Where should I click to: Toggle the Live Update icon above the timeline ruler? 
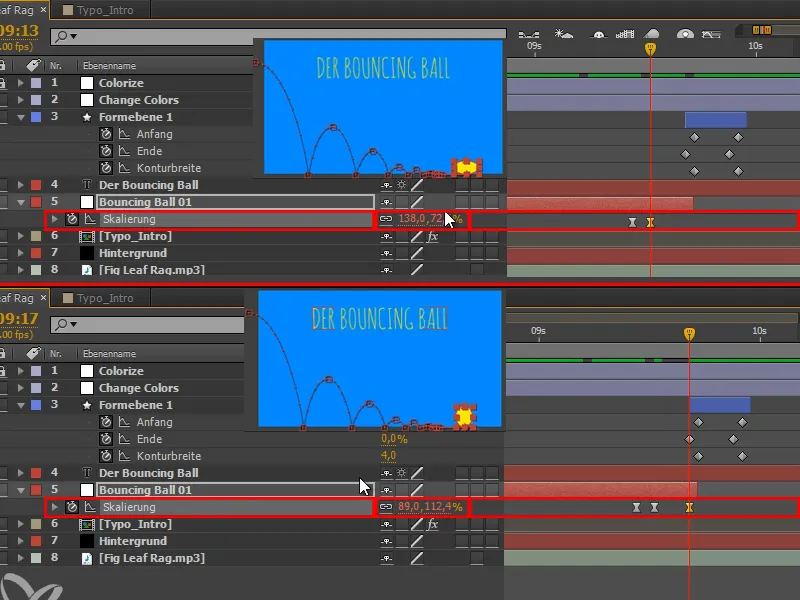click(529, 34)
